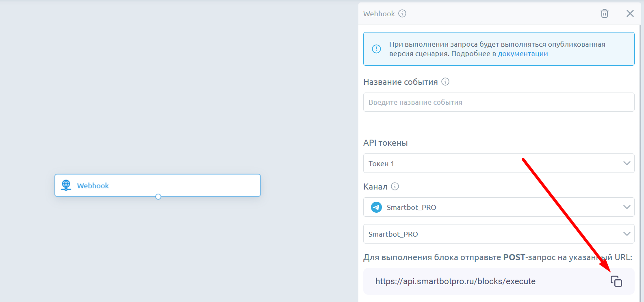Click the Webhook title in panel header
Viewport: 644px width, 302px height.
tap(379, 14)
